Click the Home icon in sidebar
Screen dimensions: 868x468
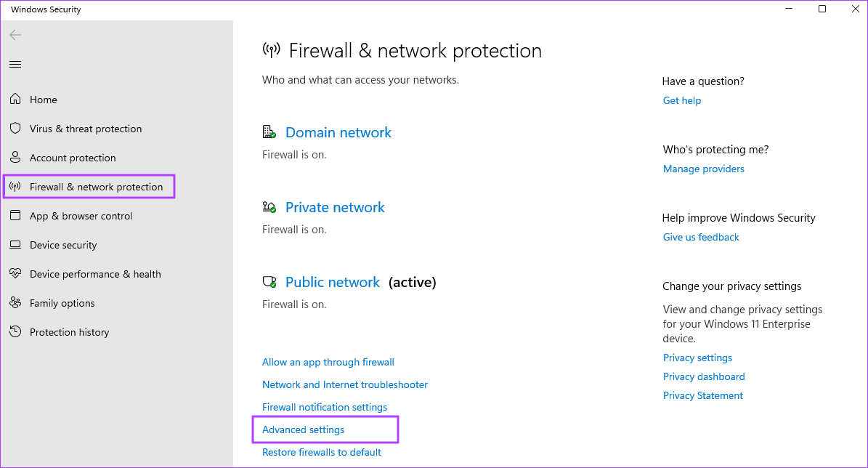(x=15, y=100)
